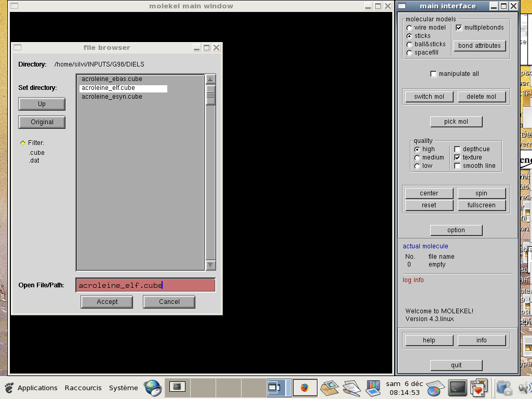The height and width of the screenshot is (399, 532).
Task: Click the Firefox workspace thumbnail
Action: (305, 388)
